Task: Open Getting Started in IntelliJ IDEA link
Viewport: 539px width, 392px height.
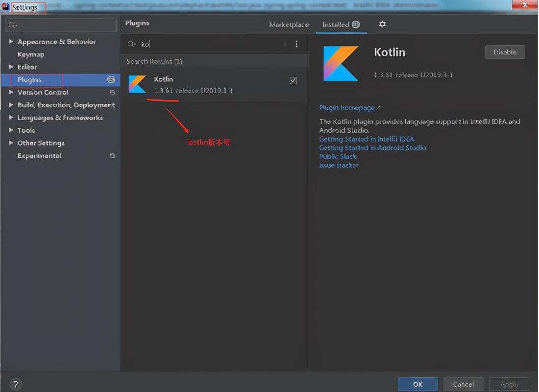Action: pos(367,139)
